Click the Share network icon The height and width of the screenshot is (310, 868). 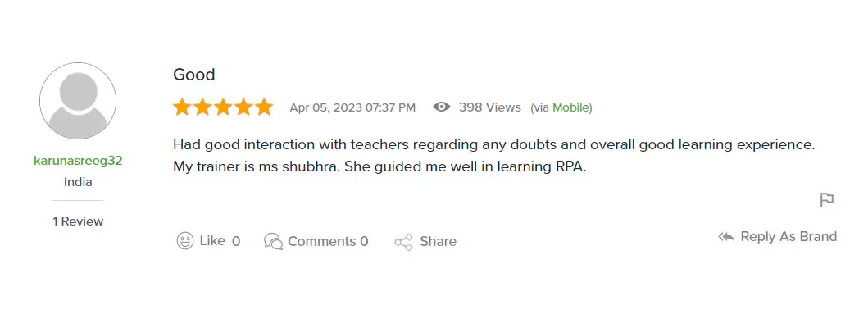pos(403,242)
